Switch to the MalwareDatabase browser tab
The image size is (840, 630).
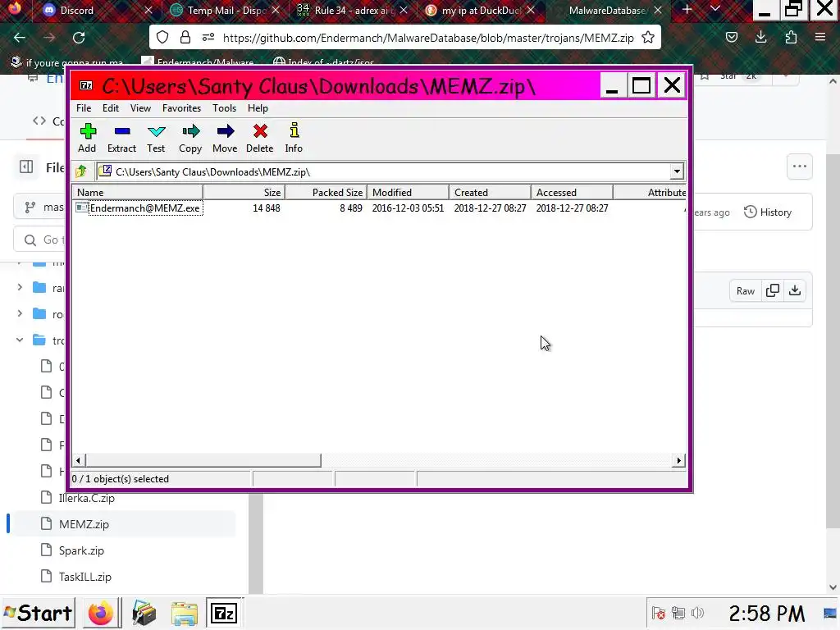pyautogui.click(x=608, y=11)
